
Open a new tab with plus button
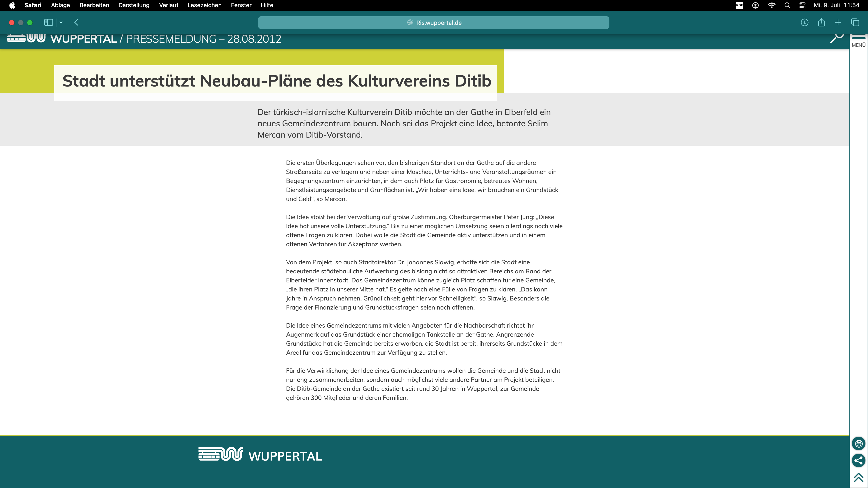point(838,22)
